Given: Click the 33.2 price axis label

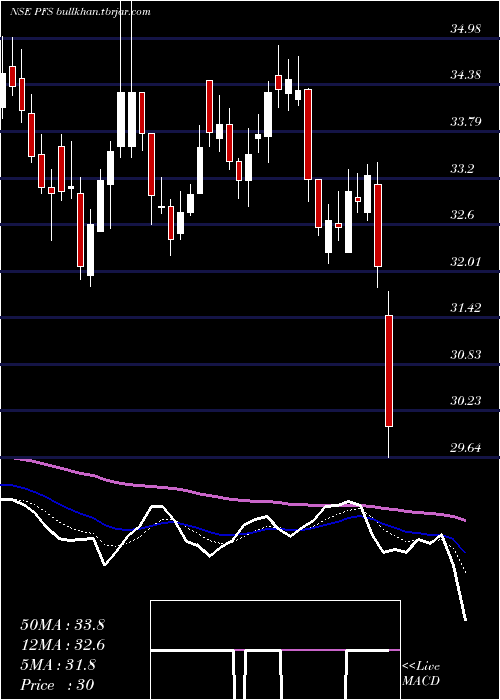Looking at the screenshot, I should tap(462, 169).
